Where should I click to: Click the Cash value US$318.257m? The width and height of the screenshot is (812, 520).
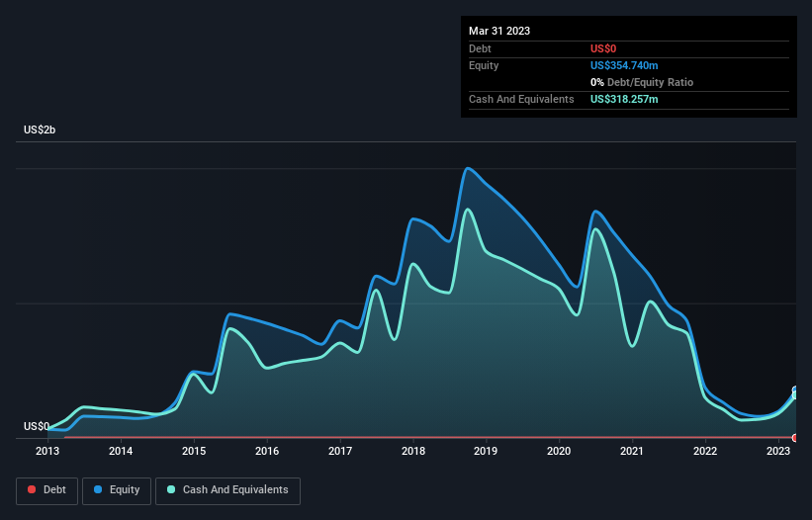(x=624, y=99)
